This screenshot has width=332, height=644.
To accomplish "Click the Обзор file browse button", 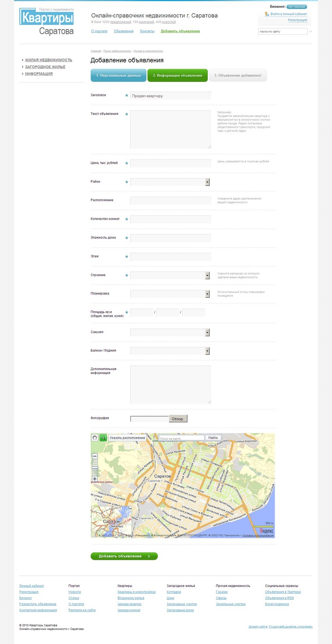I will (x=178, y=419).
